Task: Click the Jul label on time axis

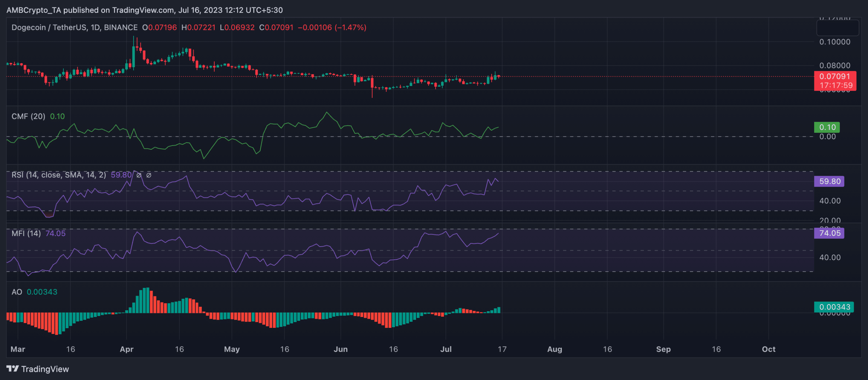Action: 446,349
